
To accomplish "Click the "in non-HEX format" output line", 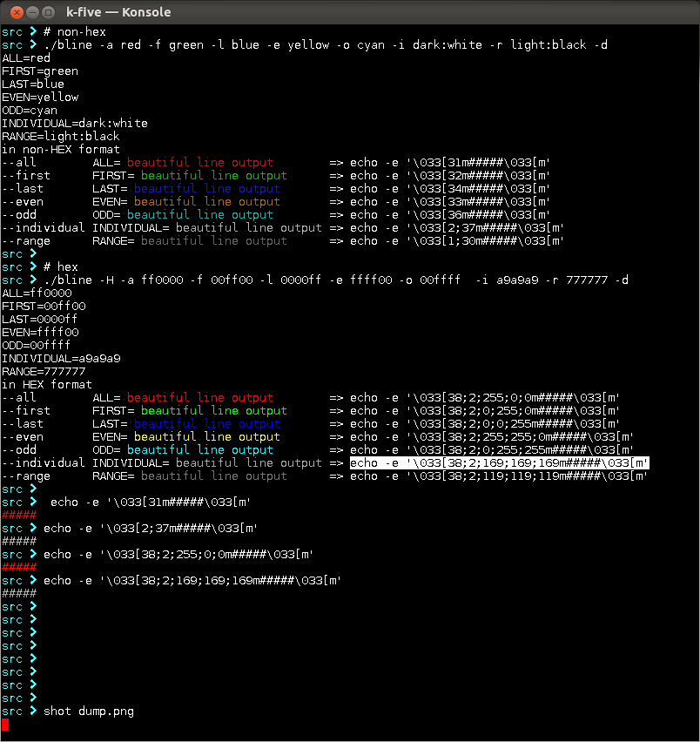I will [61, 150].
